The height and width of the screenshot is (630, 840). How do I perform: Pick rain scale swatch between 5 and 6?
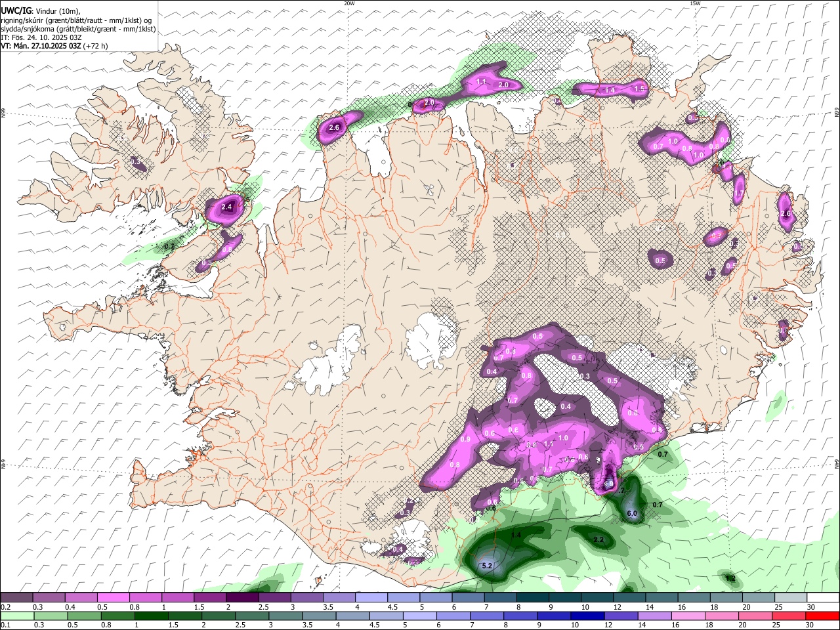tap(420, 616)
